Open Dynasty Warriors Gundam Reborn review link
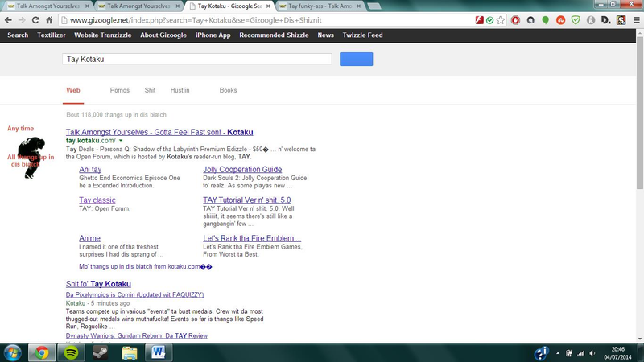The width and height of the screenshot is (644, 362). pos(136,335)
